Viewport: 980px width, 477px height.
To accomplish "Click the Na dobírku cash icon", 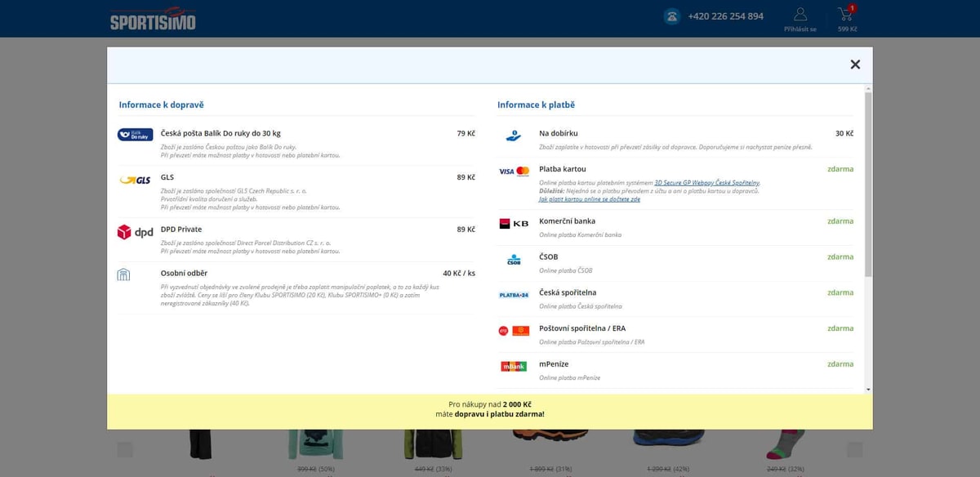I will (514, 136).
